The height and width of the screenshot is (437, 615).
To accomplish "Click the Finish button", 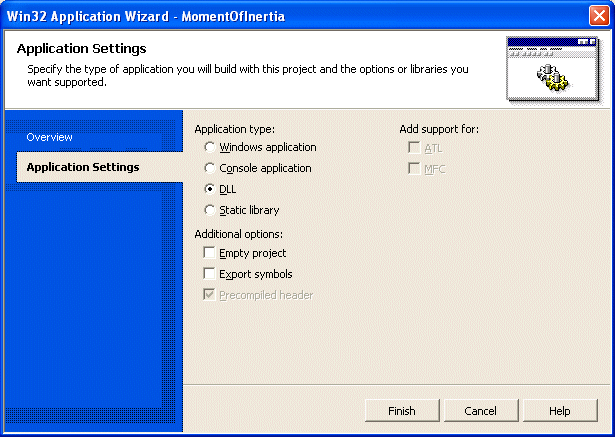I will point(402,411).
